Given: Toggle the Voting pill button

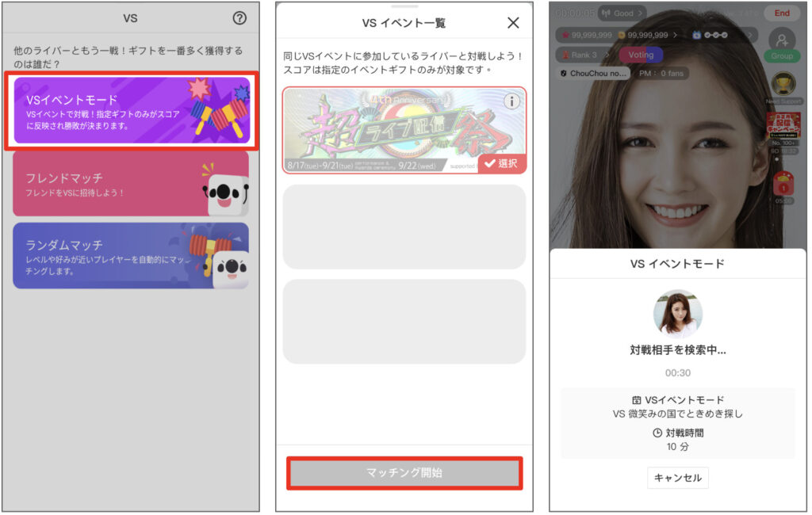Looking at the screenshot, I should click(x=641, y=55).
